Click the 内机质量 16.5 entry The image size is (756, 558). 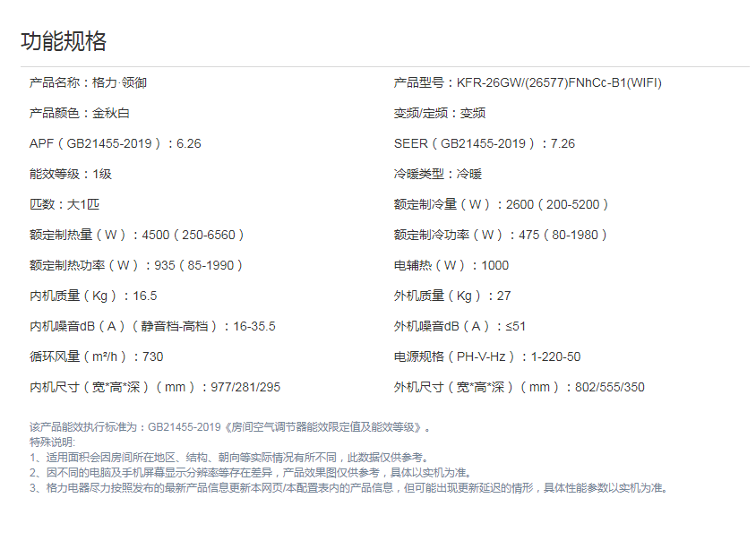coord(93,296)
